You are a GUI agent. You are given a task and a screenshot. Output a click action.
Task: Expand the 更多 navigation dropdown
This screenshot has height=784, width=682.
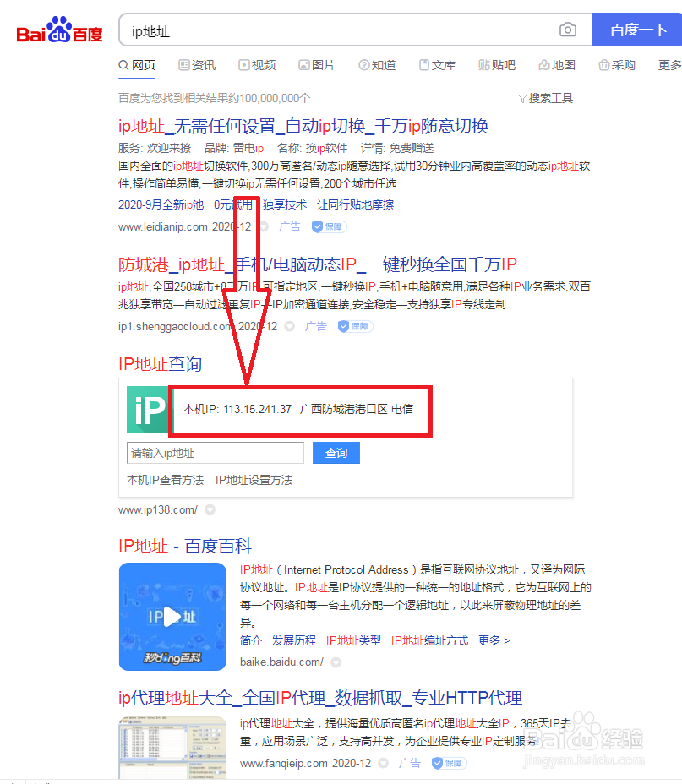pyautogui.click(x=669, y=63)
